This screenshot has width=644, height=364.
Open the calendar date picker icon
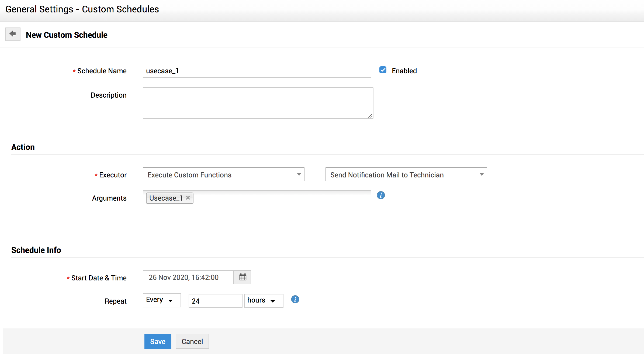tap(243, 277)
